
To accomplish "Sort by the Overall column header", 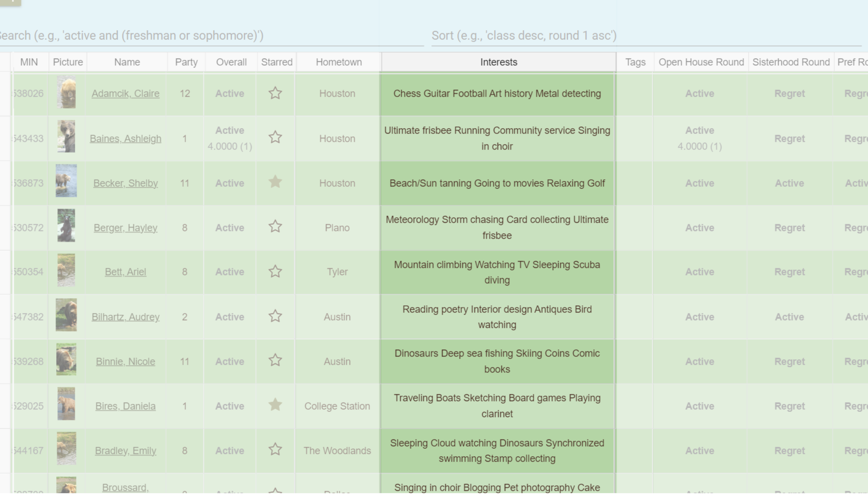I will (x=231, y=62).
